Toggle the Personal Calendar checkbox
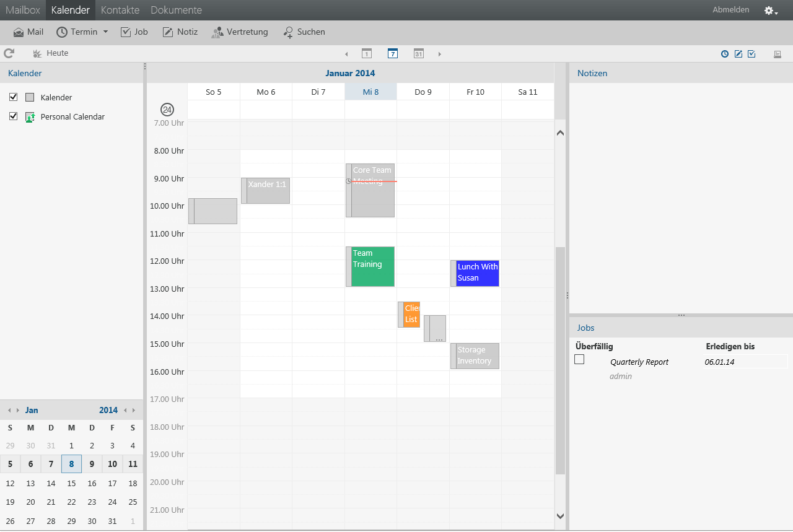 pos(14,116)
